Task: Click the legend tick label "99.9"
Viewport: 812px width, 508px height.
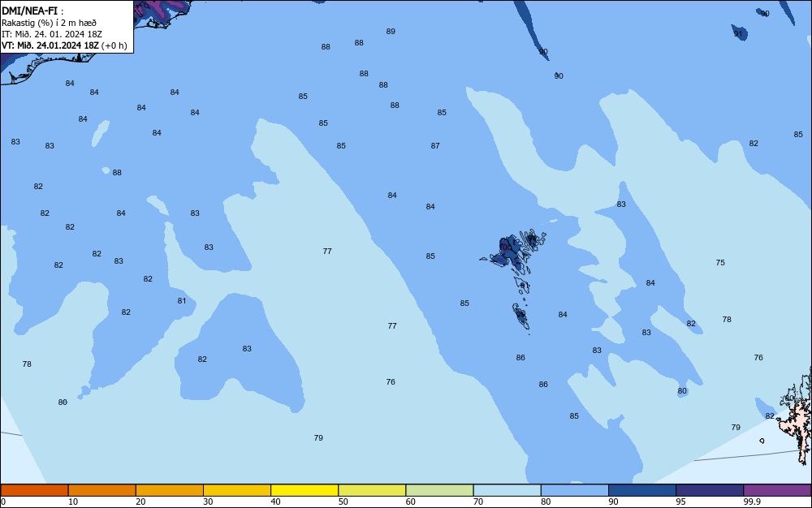Action: point(752,502)
